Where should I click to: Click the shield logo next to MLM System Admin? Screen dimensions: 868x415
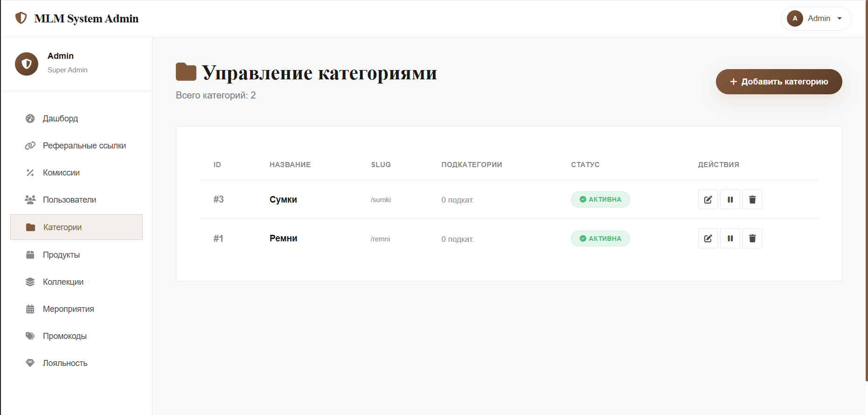21,18
